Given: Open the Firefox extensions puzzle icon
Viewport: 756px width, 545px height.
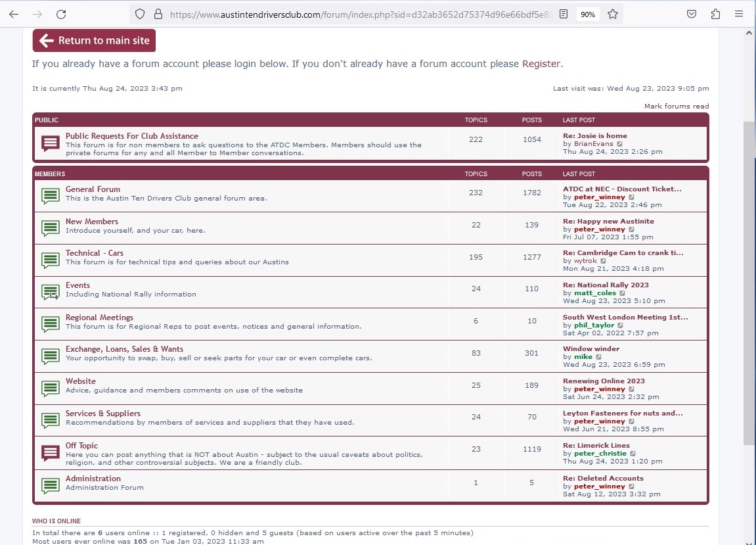Looking at the screenshot, I should click(x=715, y=14).
